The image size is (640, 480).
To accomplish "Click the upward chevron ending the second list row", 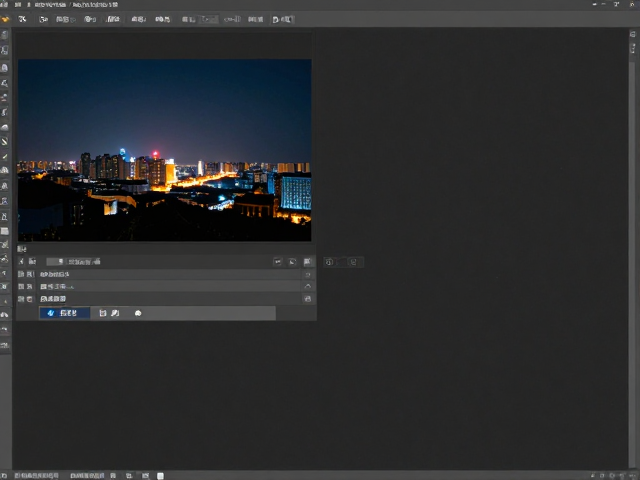I will 308,286.
